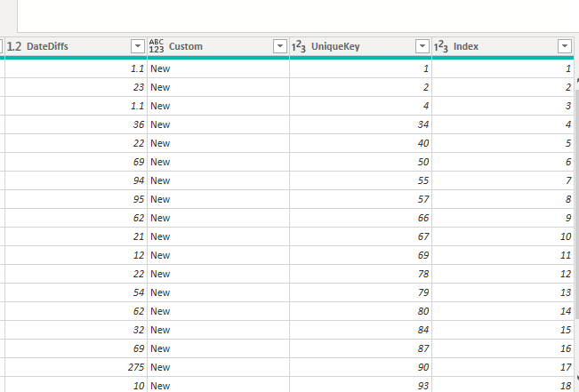Select the UniqueKey cell with value 93
This screenshot has height=392, width=579.
tap(360, 385)
